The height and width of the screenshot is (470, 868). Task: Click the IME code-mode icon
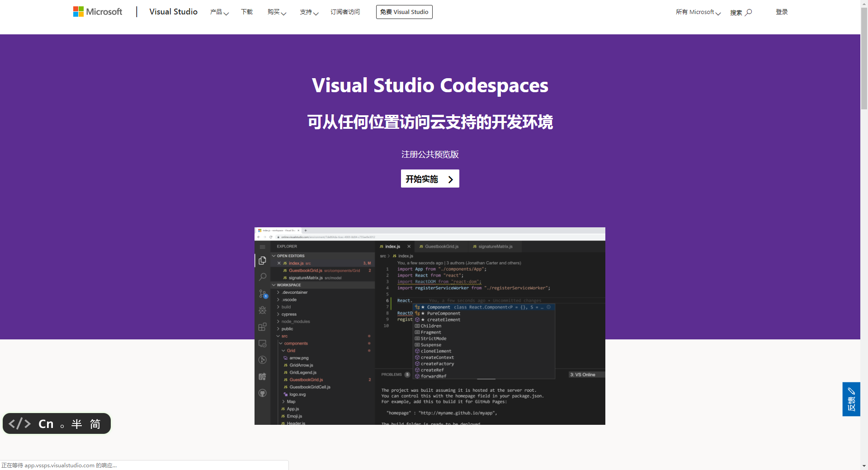[x=20, y=424]
